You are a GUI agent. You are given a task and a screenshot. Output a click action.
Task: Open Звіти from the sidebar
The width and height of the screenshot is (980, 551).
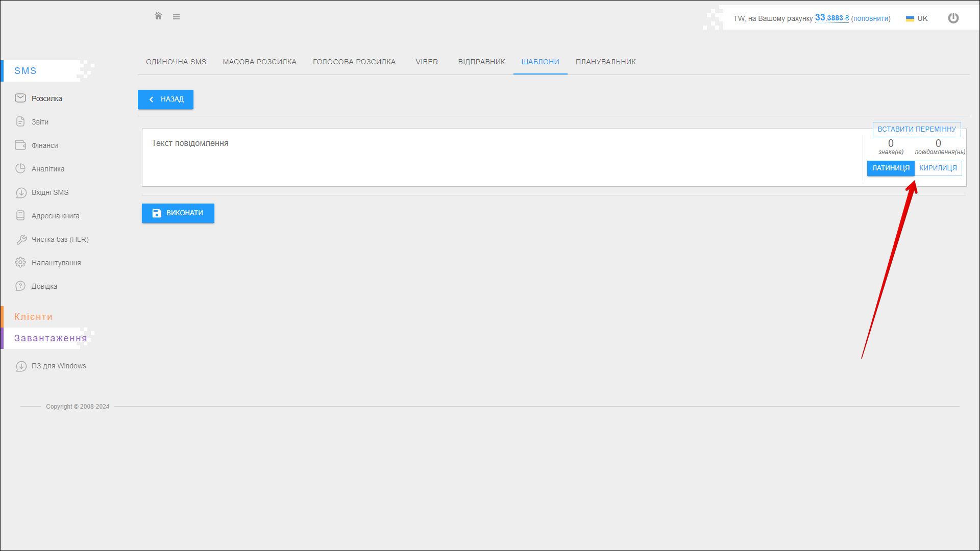point(40,122)
